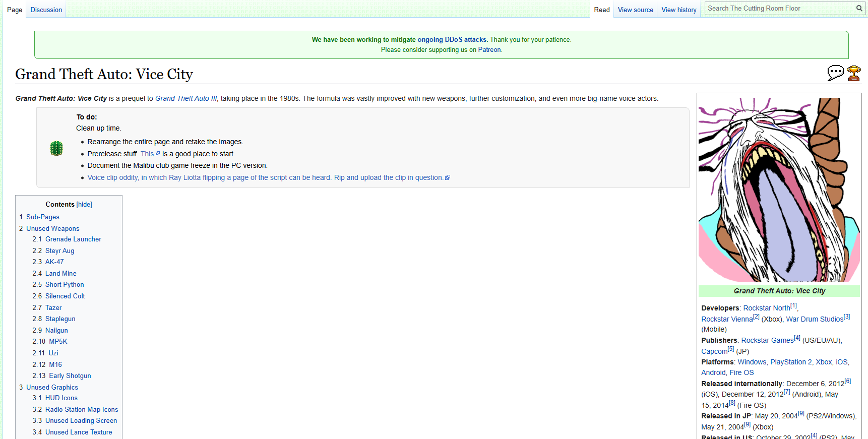Click citation [3] after War Drum Studios
This screenshot has height=439, width=868.
(x=847, y=317)
